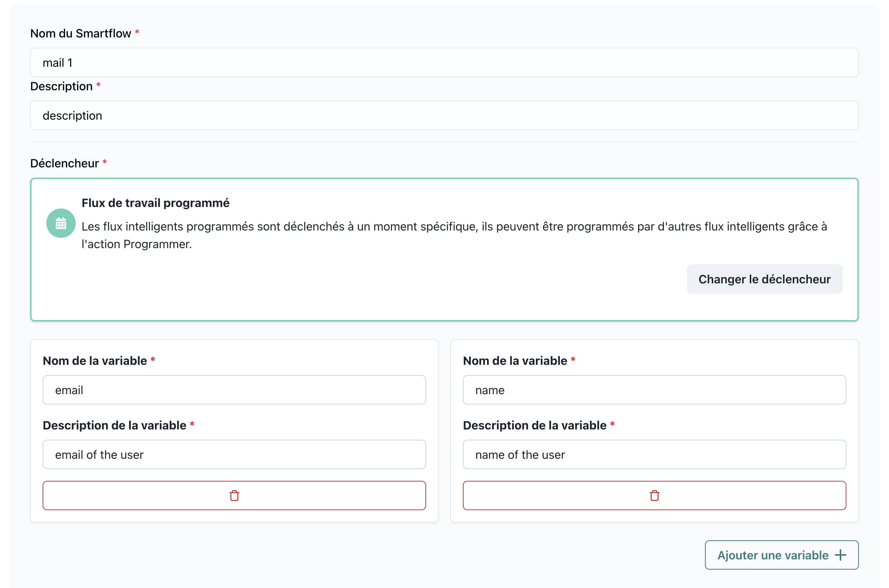Click the plus icon to add variable
889x588 pixels.
click(840, 555)
